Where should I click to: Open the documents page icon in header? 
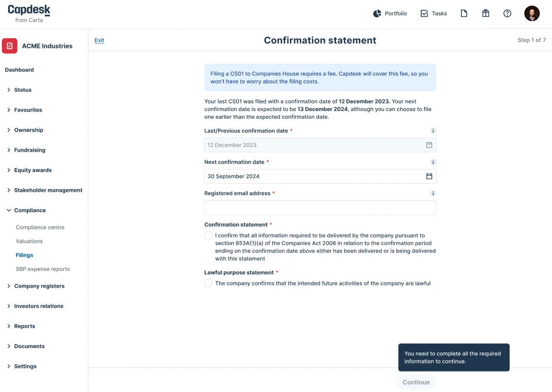click(x=464, y=13)
